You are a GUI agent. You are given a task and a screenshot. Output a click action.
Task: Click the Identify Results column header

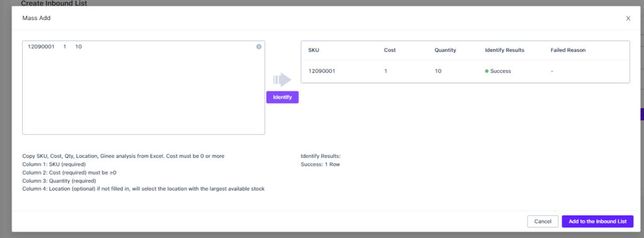pos(504,50)
